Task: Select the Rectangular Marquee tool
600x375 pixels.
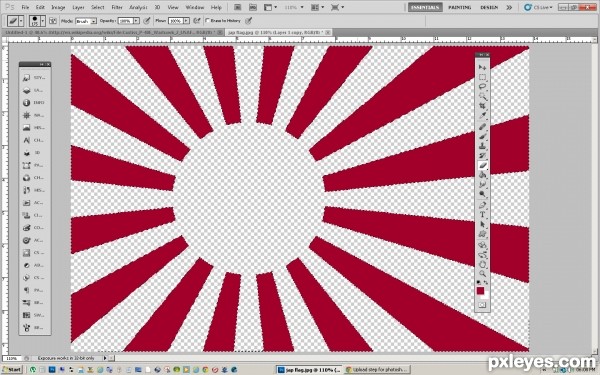Action: pyautogui.click(x=482, y=77)
